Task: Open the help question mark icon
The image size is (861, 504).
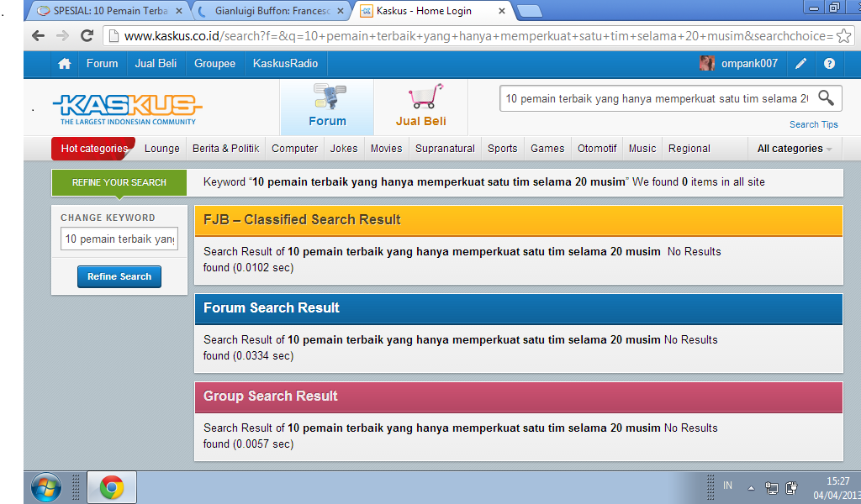Action: click(x=829, y=64)
